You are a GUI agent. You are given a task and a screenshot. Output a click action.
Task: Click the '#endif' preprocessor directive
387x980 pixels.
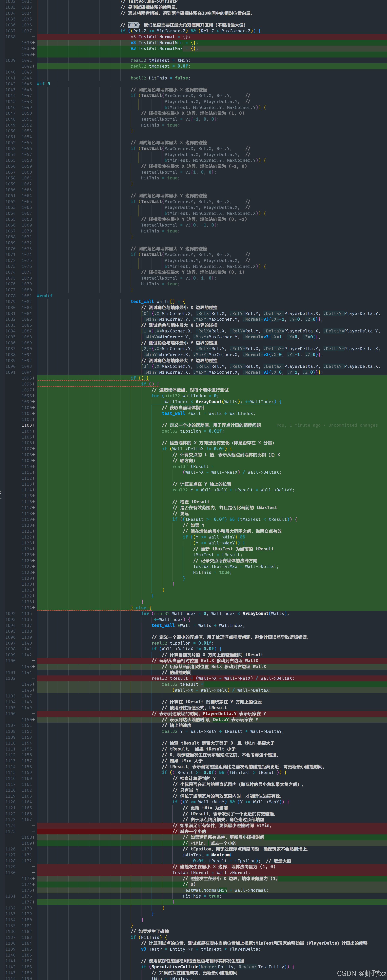(45, 296)
